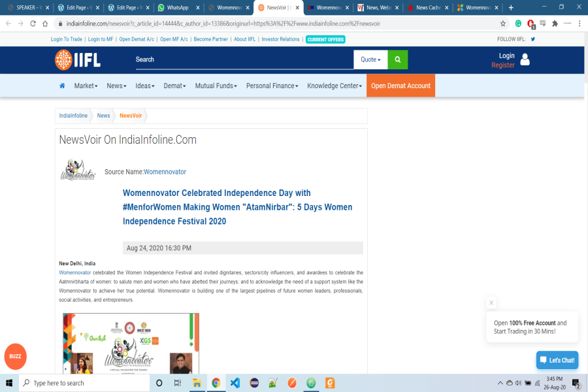Switch to the WhatsApp browser tab
The height and width of the screenshot is (392, 588).
click(177, 8)
